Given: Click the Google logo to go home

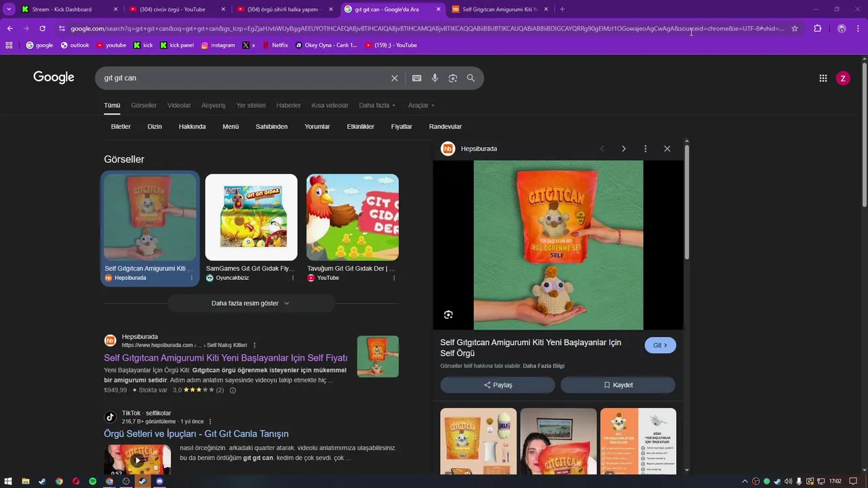Looking at the screenshot, I should pos(54,77).
